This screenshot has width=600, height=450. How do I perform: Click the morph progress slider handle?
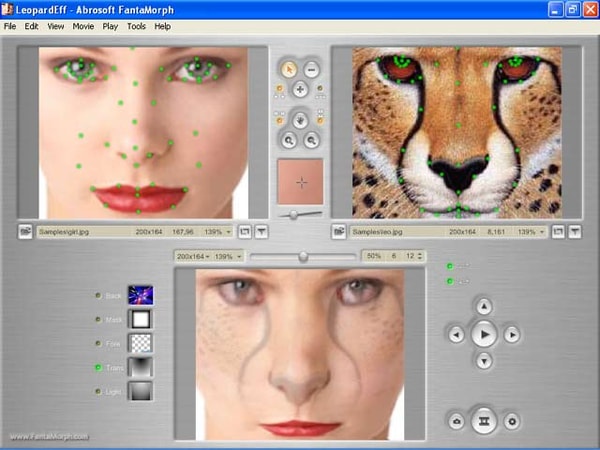pyautogui.click(x=303, y=256)
